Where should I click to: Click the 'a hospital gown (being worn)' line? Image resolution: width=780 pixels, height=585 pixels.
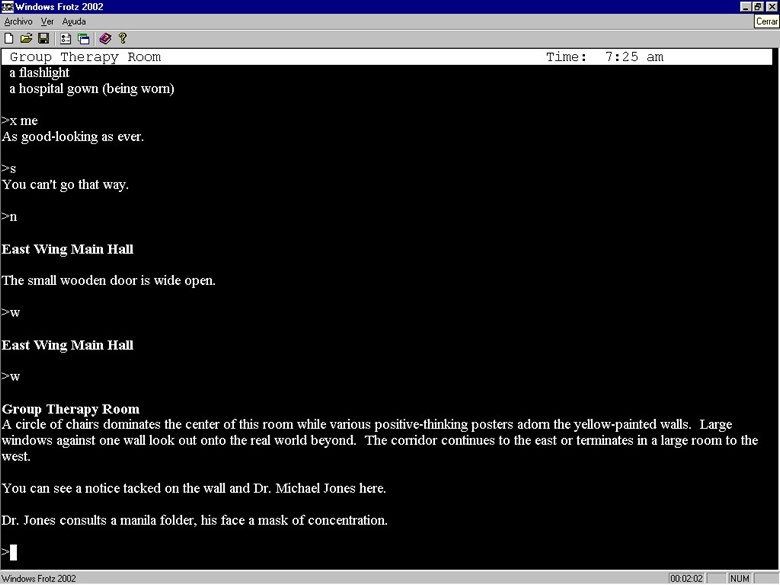coord(92,89)
